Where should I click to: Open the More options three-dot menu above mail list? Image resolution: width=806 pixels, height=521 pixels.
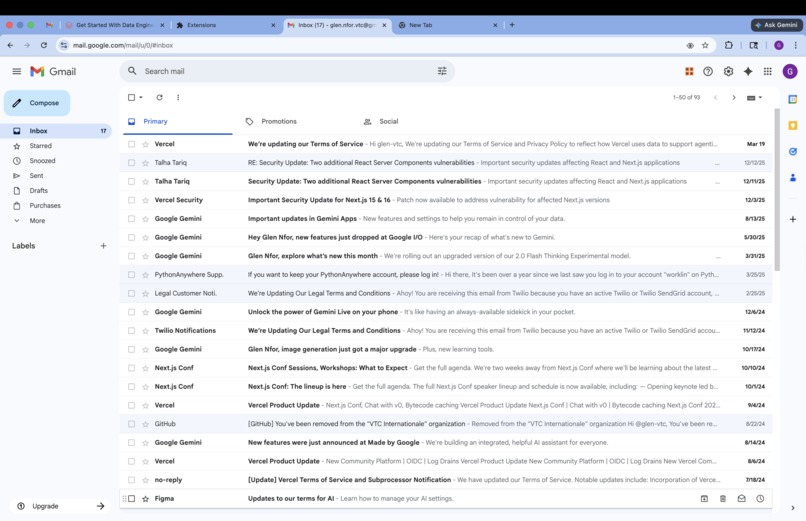(178, 97)
